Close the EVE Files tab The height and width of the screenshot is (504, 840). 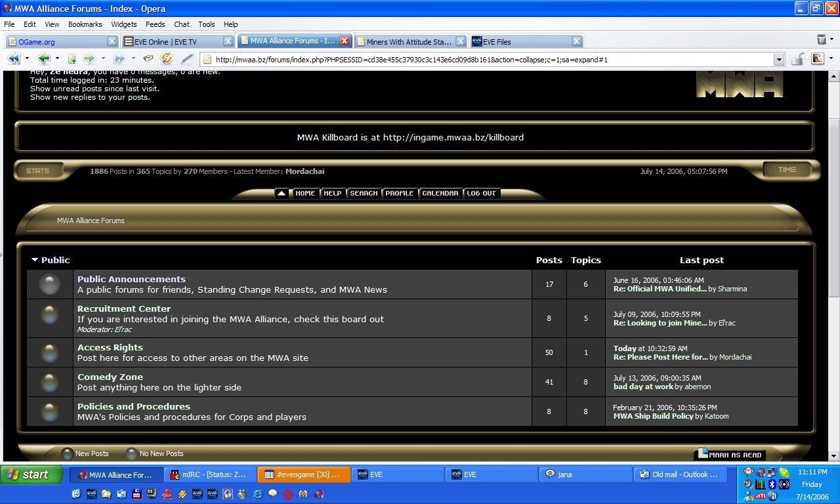coord(576,41)
